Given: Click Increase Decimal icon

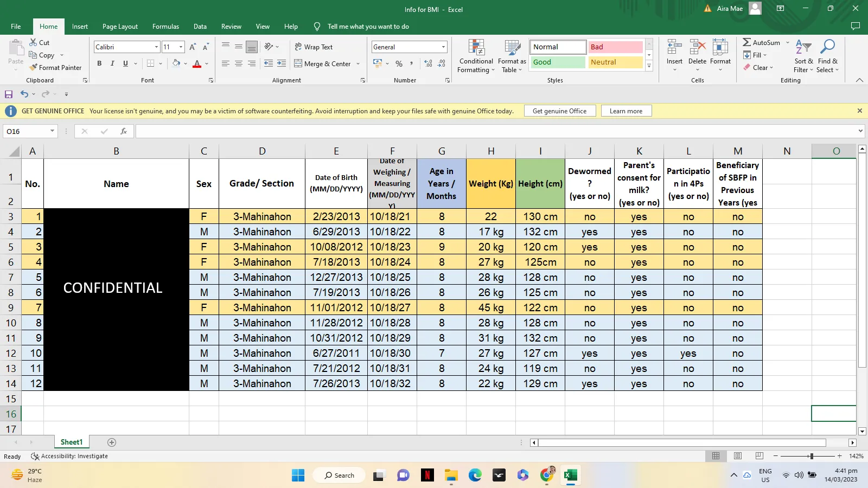Looking at the screenshot, I should pos(429,63).
